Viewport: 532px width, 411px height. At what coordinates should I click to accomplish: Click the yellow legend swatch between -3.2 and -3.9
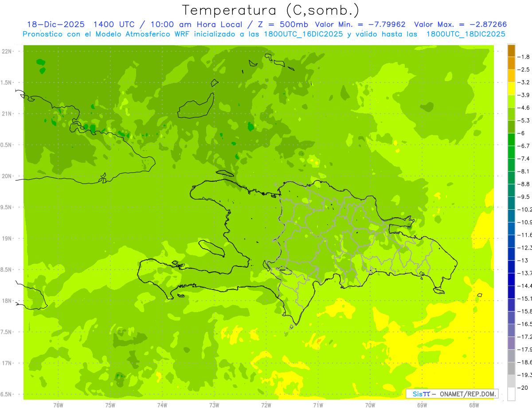511,89
